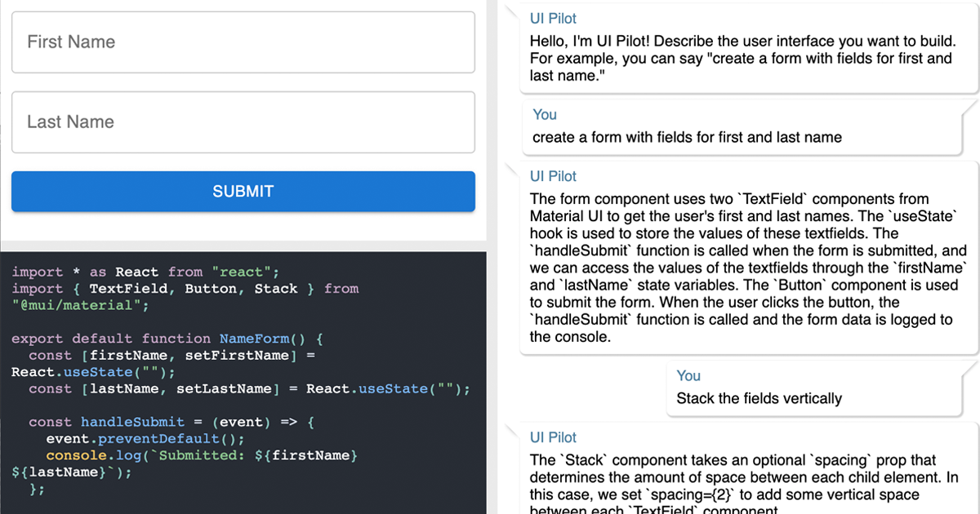
Task: Focus the Last Name text field
Action: coord(243,122)
